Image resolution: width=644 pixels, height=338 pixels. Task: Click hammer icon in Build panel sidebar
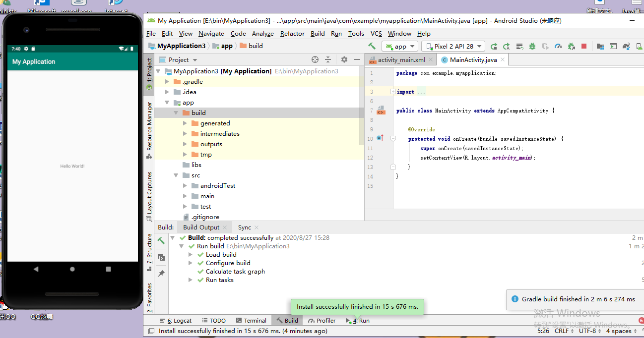[x=161, y=241]
